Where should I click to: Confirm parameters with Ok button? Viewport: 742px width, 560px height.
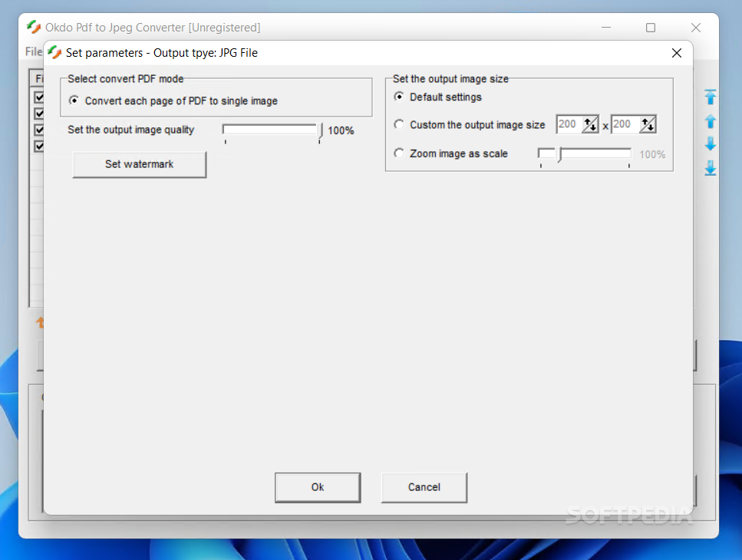point(318,487)
